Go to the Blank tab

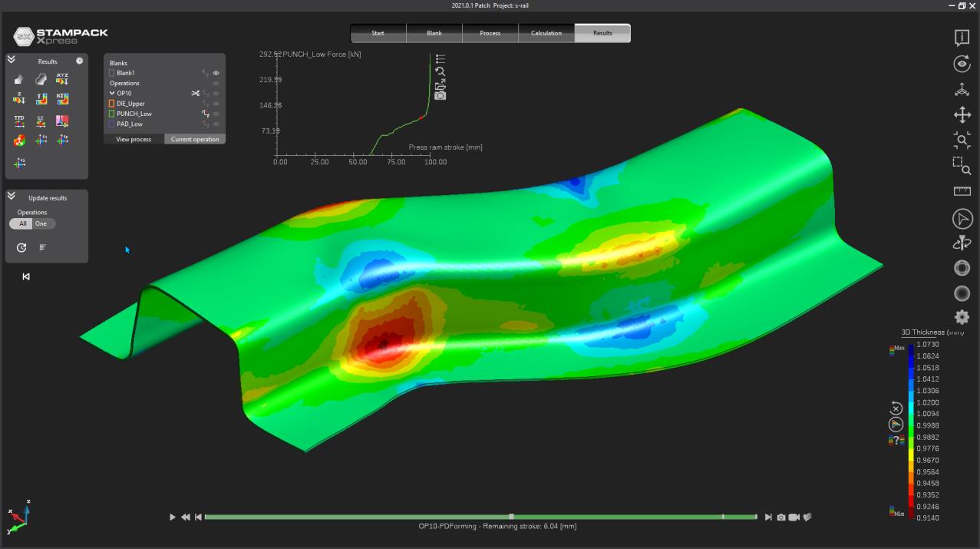pos(434,33)
